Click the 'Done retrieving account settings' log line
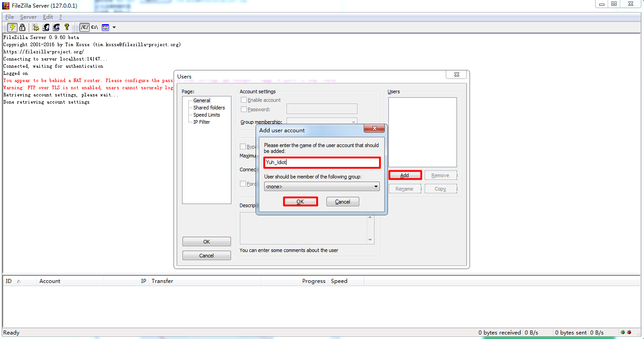The height and width of the screenshot is (339, 644). (46, 102)
